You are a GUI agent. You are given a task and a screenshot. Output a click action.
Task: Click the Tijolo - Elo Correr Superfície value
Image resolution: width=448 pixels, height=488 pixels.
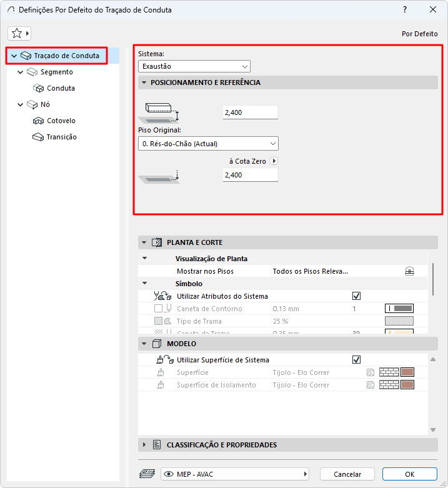coord(301,372)
